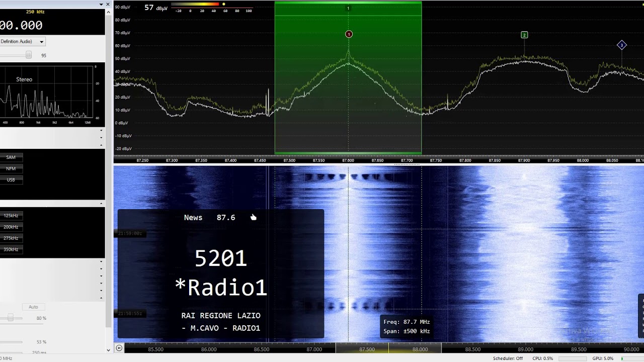
Task: Close the left side panel
Action: point(108,4)
